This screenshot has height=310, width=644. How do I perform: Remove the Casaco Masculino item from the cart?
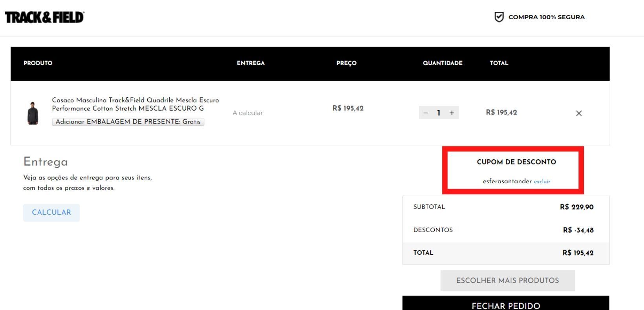(x=578, y=113)
